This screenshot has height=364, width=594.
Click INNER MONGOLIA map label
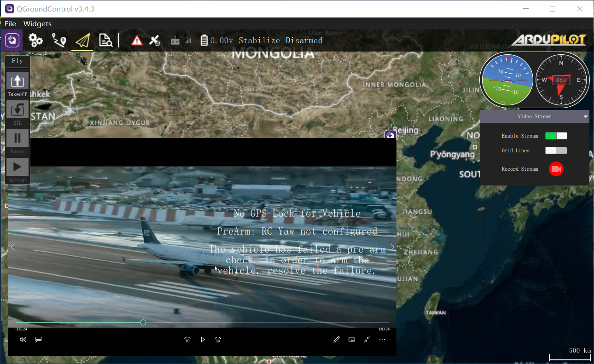click(x=395, y=85)
